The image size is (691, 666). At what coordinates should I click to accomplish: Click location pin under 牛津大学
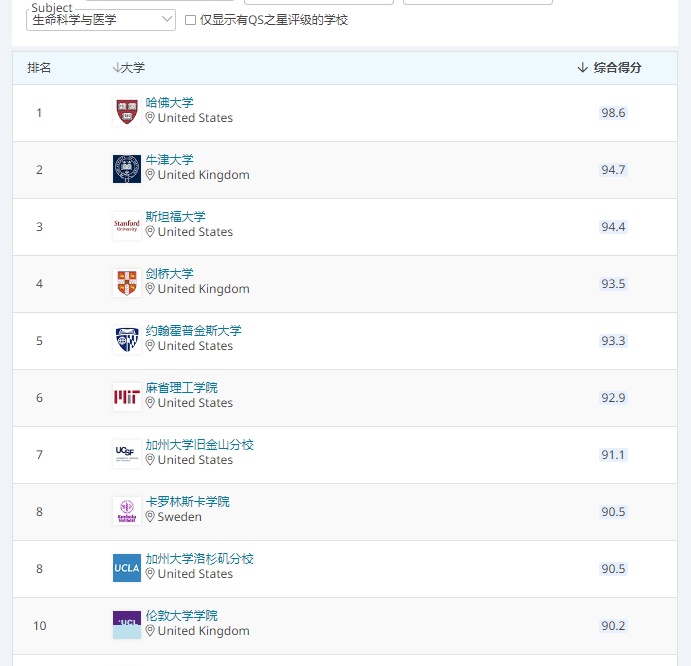point(150,175)
